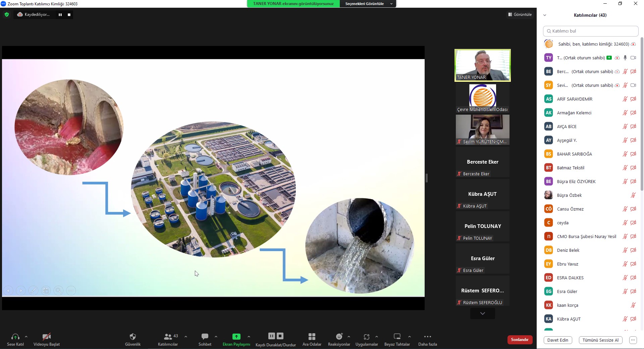Click the Katılımcı bul search field
Image resolution: width=644 pixels, height=349 pixels.
coord(590,31)
